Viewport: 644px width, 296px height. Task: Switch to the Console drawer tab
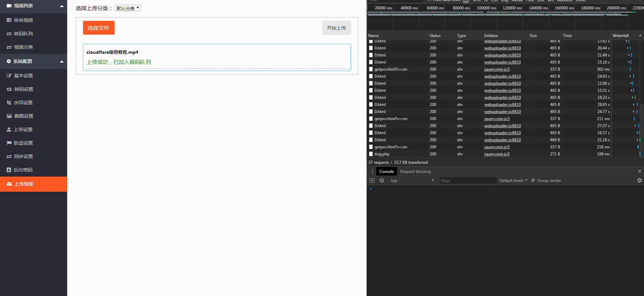point(386,172)
